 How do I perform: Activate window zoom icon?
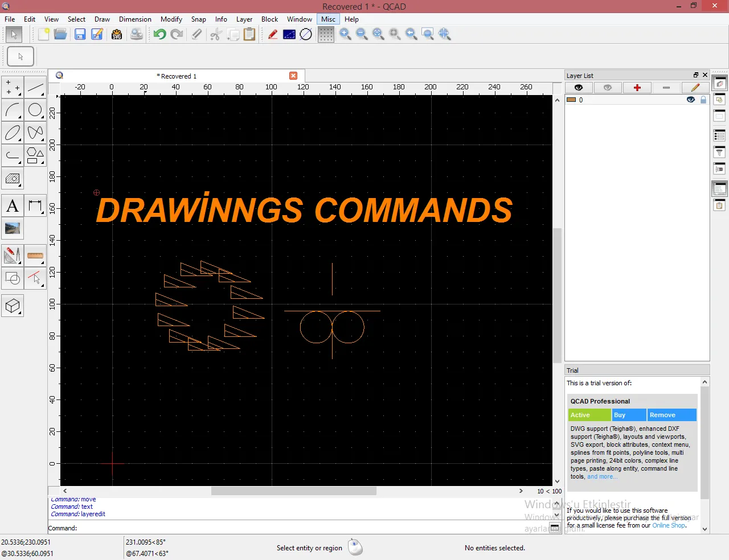(x=428, y=34)
